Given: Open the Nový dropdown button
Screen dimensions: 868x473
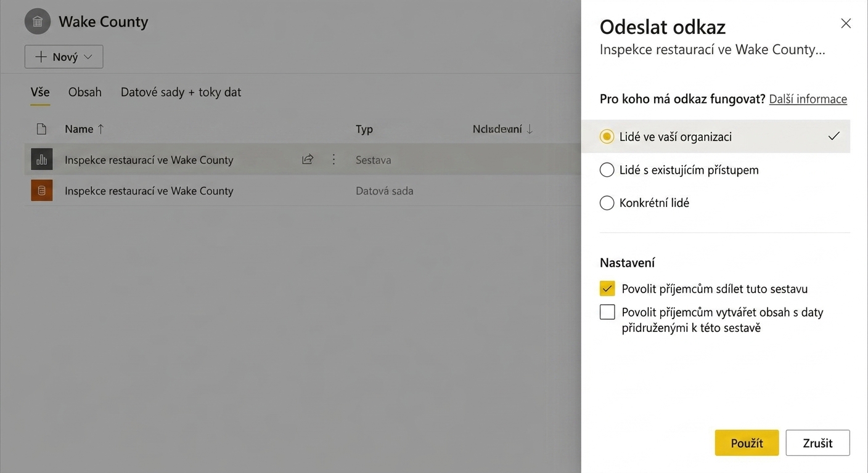Looking at the screenshot, I should 64,57.
